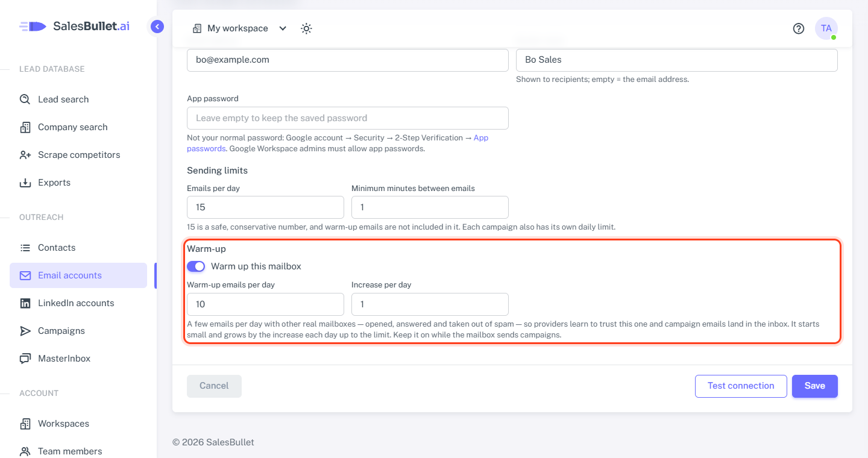Click the sender name field Bo Sales
The image size is (868, 458).
[x=677, y=60]
